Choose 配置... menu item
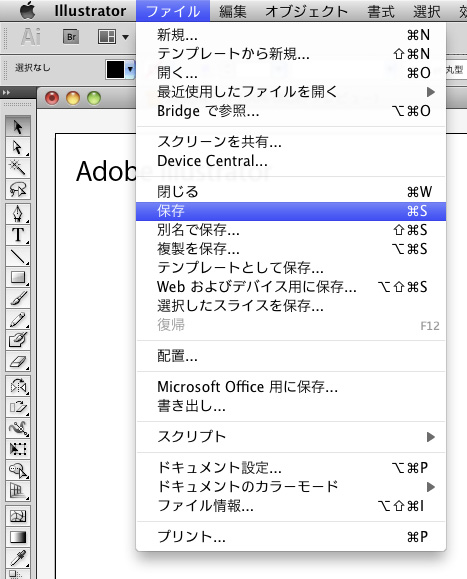 pos(291,356)
